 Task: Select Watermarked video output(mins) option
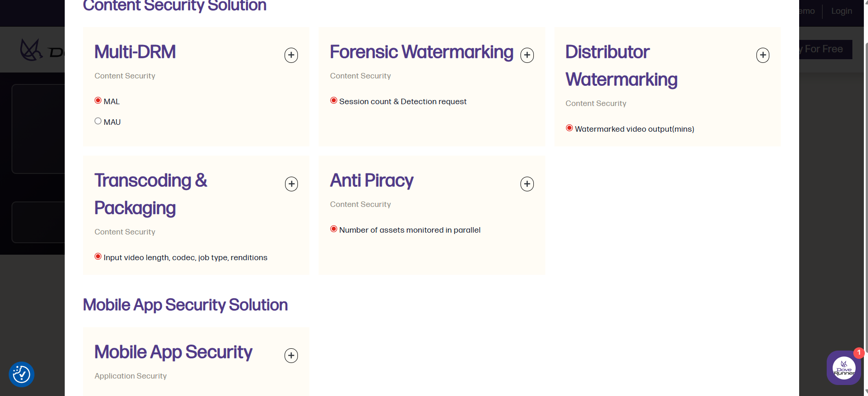point(569,128)
